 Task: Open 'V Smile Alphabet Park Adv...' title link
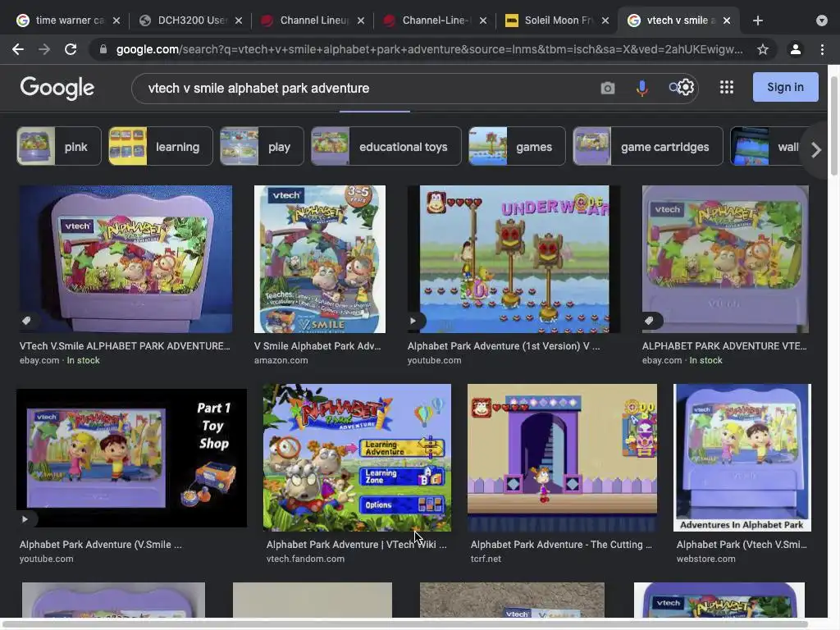point(317,346)
